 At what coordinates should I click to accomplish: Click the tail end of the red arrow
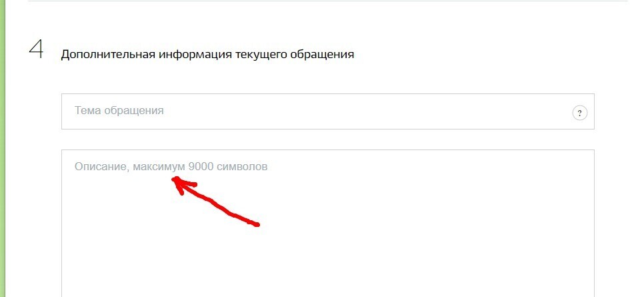[x=255, y=224]
